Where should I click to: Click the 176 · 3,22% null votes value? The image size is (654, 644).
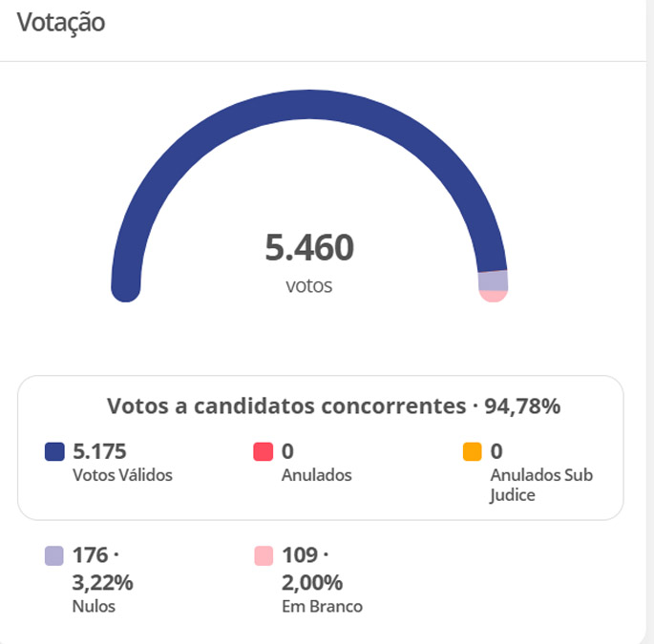[x=103, y=568]
